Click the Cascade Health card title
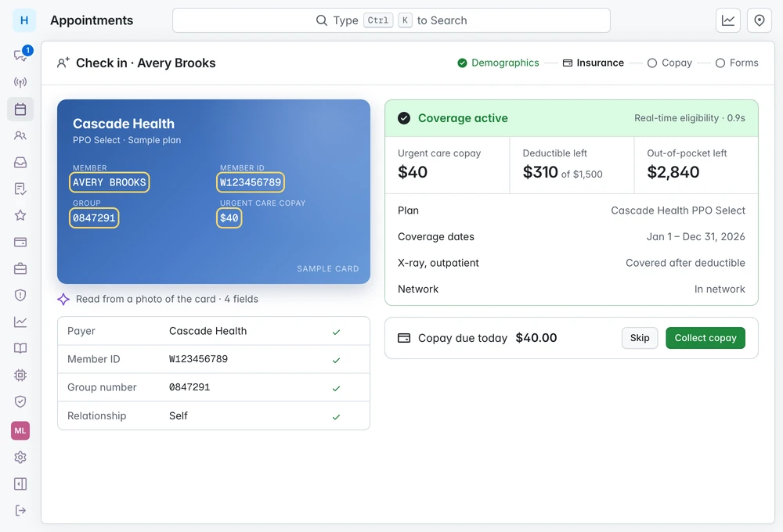This screenshot has width=783, height=532. pyautogui.click(x=124, y=124)
